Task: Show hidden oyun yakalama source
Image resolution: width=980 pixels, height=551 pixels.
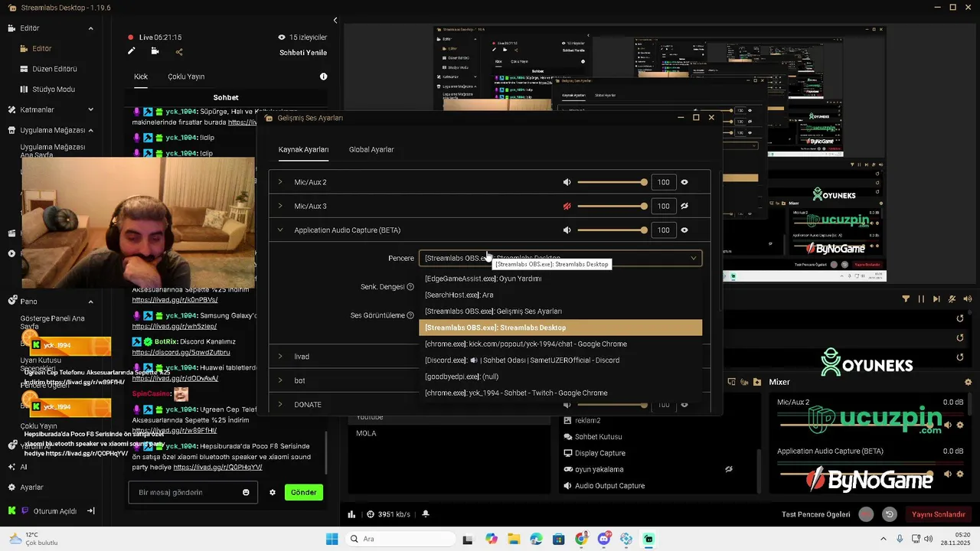Action: tap(729, 469)
